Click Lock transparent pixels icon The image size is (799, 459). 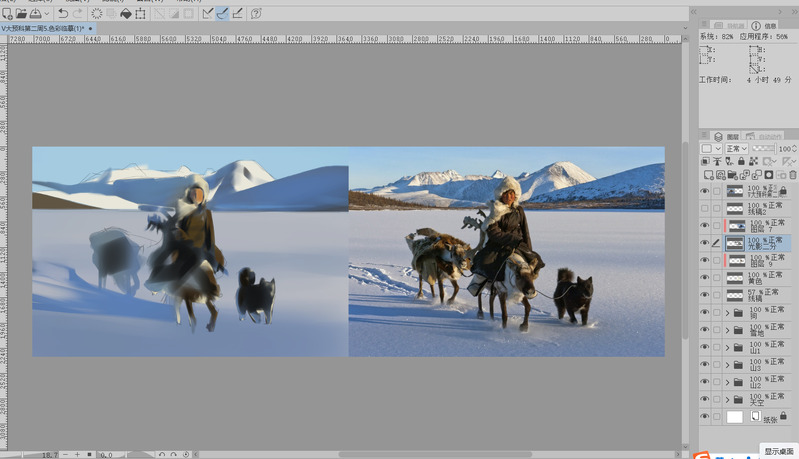coord(754,161)
